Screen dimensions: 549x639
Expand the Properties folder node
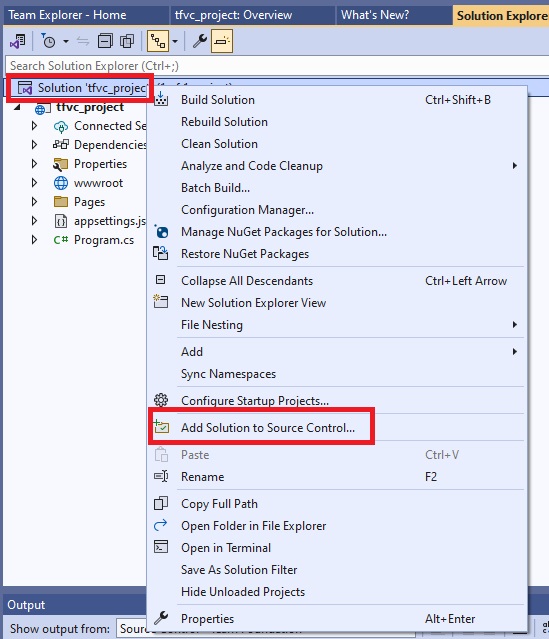point(34,164)
